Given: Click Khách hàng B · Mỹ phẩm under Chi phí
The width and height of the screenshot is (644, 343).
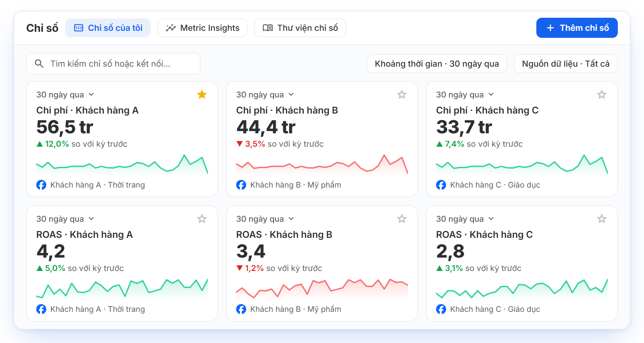Looking at the screenshot, I should click(x=296, y=185).
